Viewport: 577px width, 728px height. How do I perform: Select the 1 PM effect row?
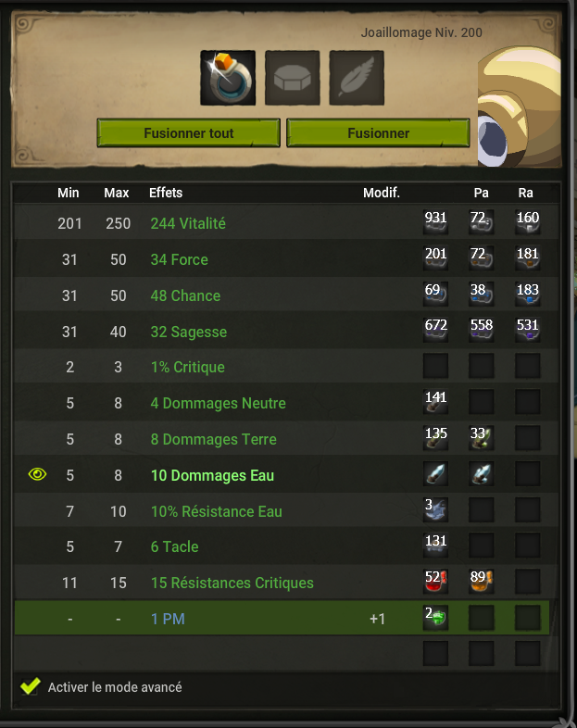[282, 618]
